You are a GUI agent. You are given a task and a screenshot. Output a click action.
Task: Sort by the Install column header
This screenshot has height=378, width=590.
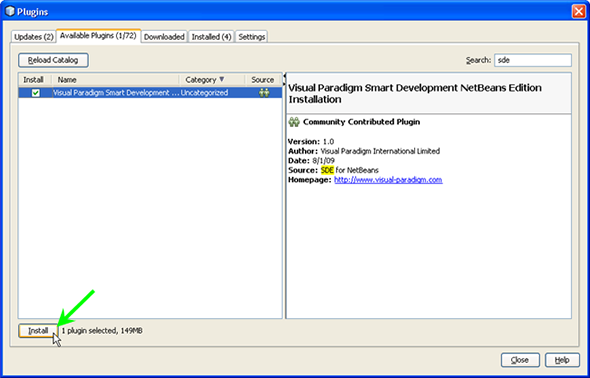[35, 80]
